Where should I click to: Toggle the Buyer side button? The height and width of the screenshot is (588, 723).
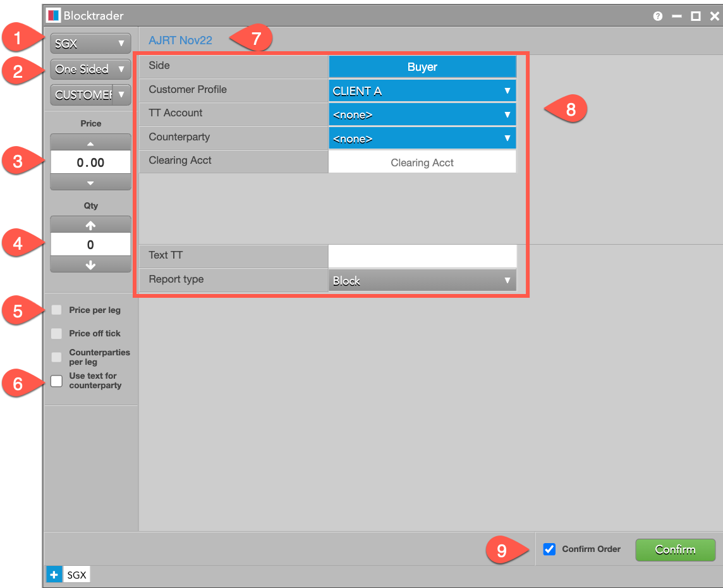point(422,67)
